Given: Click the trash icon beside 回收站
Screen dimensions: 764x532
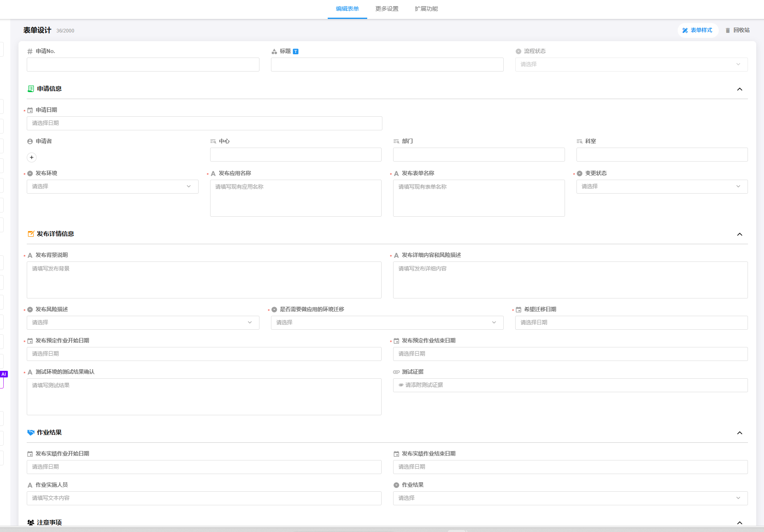Looking at the screenshot, I should pos(728,30).
